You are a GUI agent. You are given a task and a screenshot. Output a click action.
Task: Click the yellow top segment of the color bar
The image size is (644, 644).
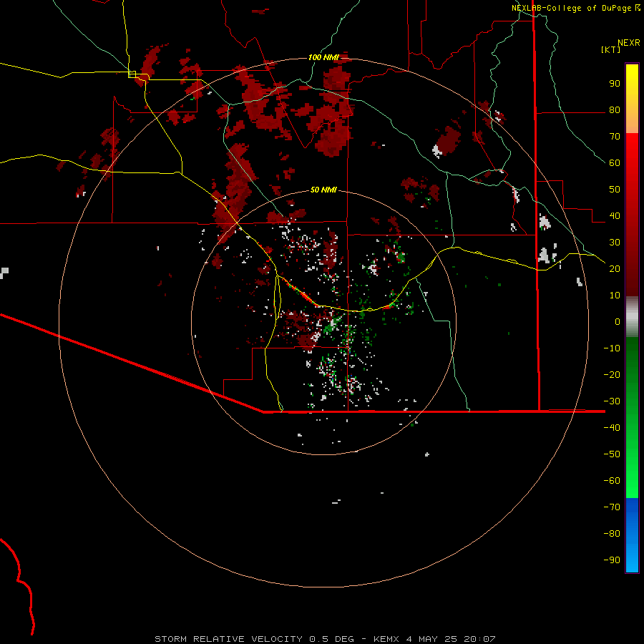click(632, 99)
